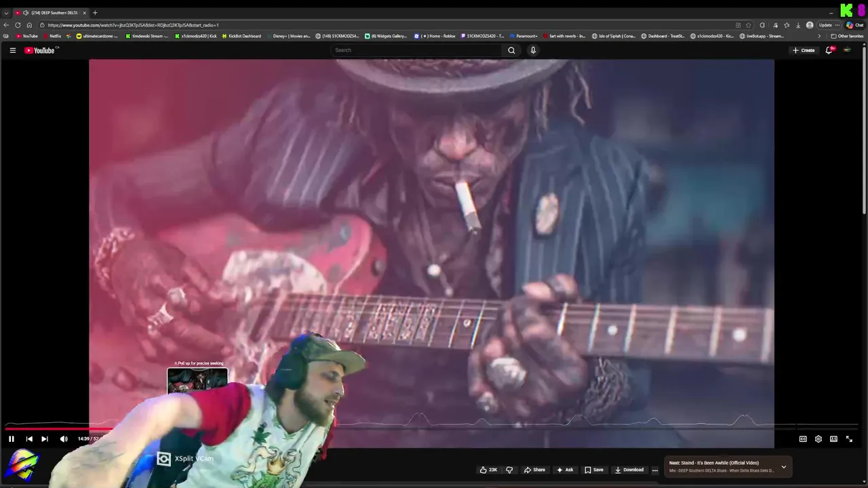The height and width of the screenshot is (488, 868).
Task: Show more favorites overflow chevron
Action: pyautogui.click(x=819, y=36)
